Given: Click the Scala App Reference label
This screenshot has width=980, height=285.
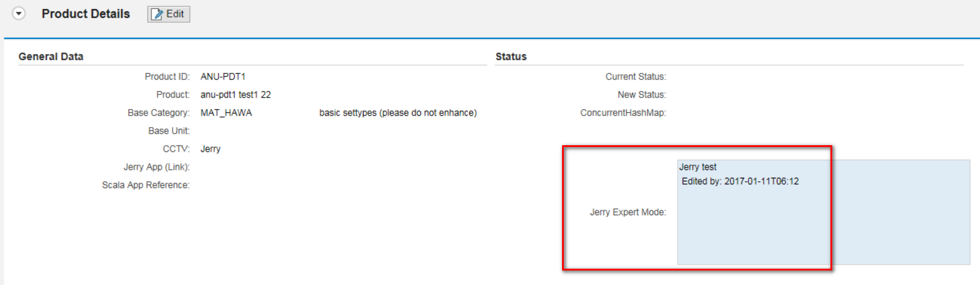Looking at the screenshot, I should 146,185.
